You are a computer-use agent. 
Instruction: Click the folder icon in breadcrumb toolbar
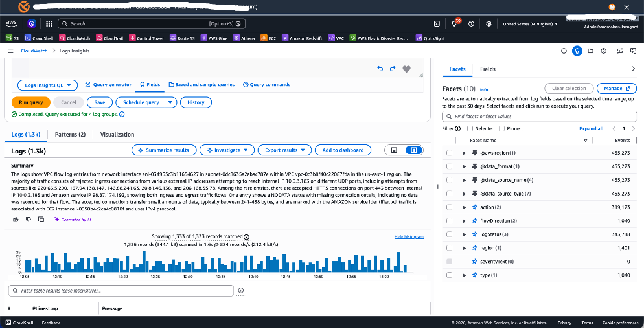(x=590, y=51)
